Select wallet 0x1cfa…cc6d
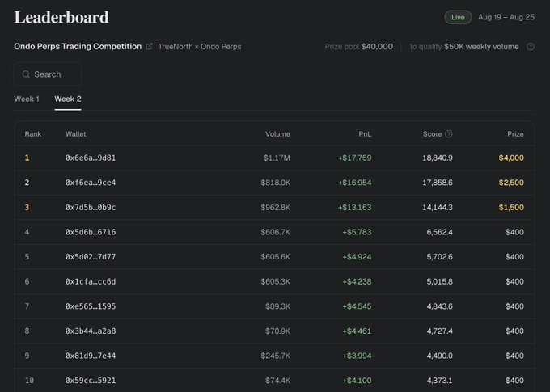Screen dimensions: 550x392 (x=91, y=281)
